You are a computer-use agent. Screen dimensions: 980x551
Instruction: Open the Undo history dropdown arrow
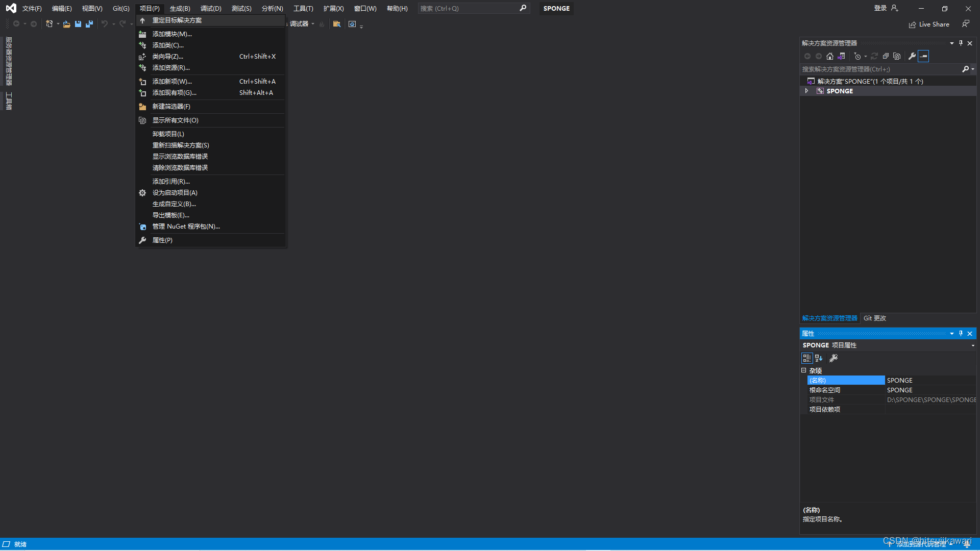click(113, 24)
